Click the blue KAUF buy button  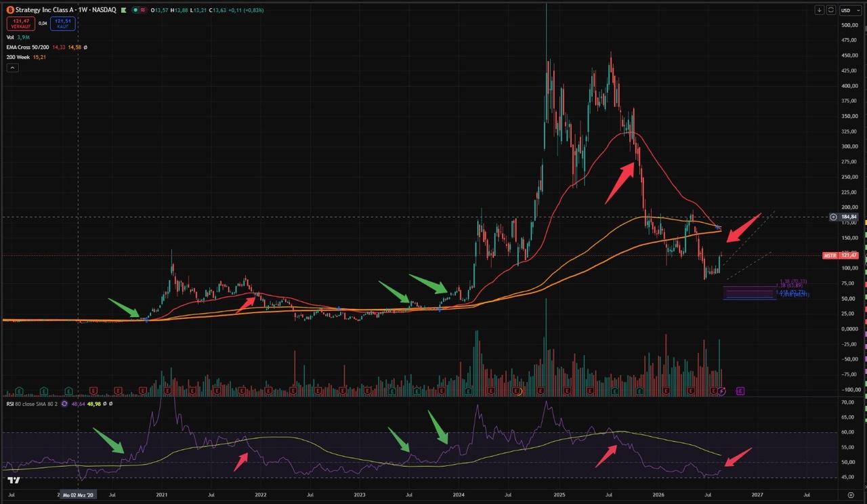pos(63,24)
